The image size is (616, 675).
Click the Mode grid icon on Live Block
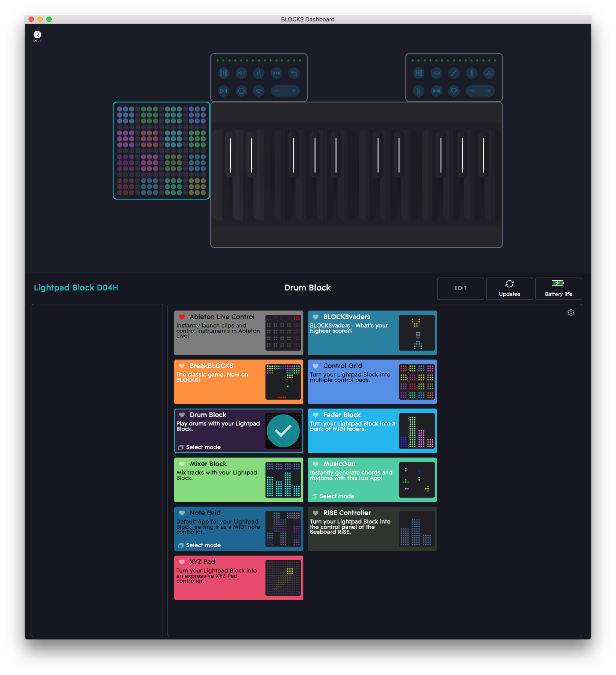(419, 73)
